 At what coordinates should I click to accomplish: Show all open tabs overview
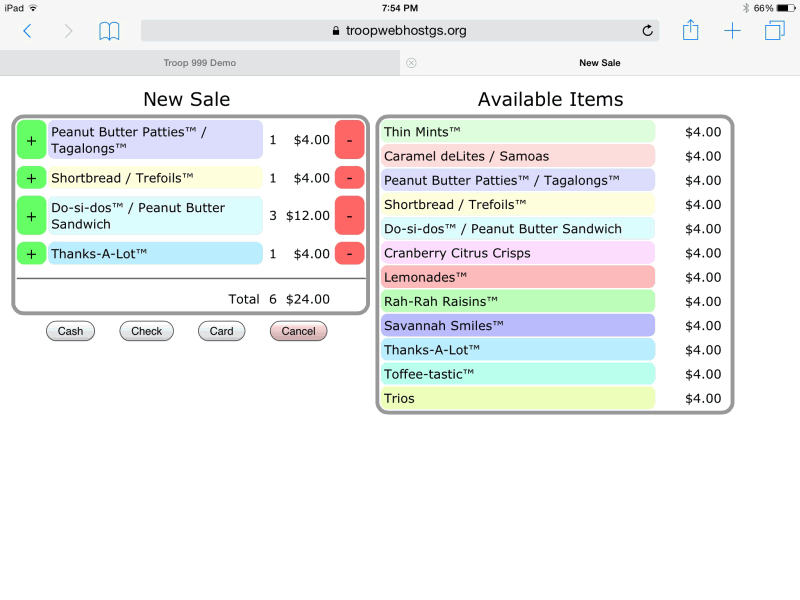tap(774, 30)
